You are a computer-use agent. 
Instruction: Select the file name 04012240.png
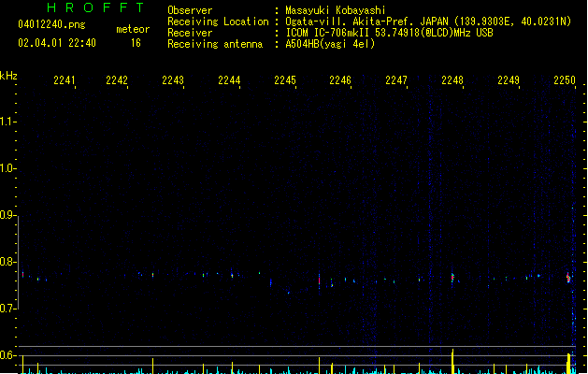[51, 24]
